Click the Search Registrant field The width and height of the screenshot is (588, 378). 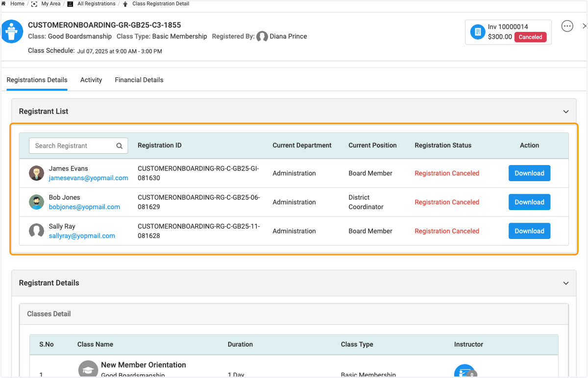pos(78,145)
